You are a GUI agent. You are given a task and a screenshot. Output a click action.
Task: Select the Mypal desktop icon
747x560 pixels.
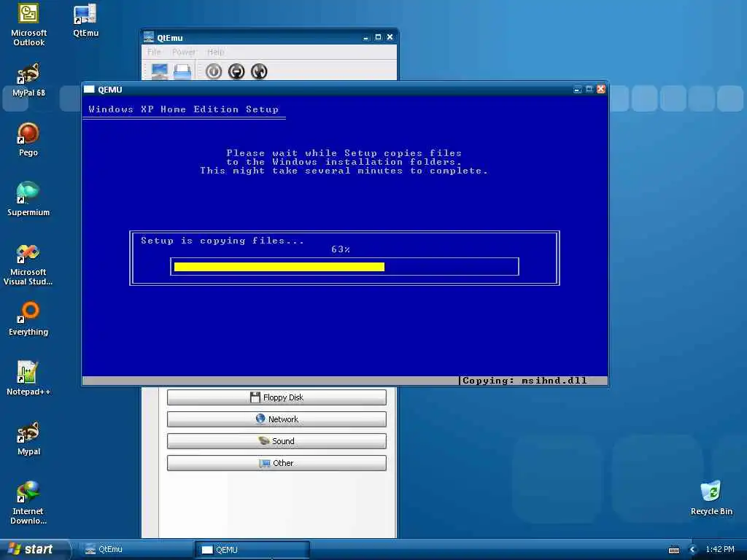tap(28, 439)
